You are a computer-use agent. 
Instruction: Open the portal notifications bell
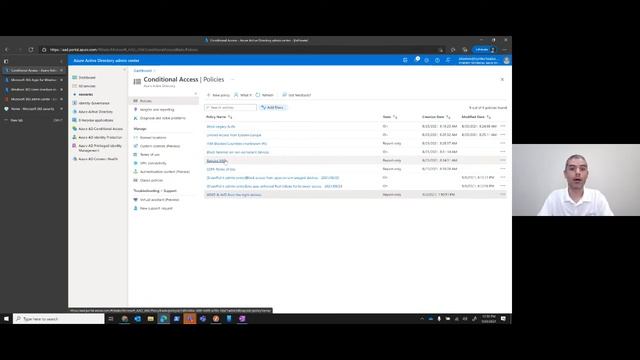[x=416, y=60]
